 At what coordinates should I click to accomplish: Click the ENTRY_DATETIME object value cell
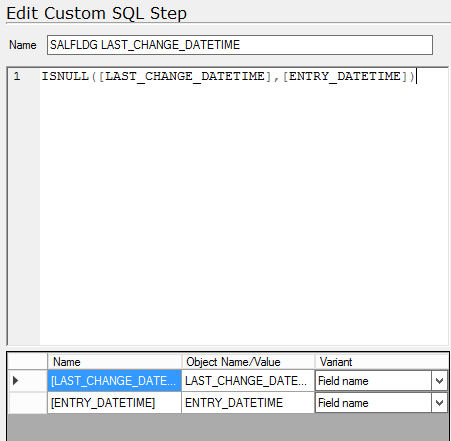click(x=248, y=403)
